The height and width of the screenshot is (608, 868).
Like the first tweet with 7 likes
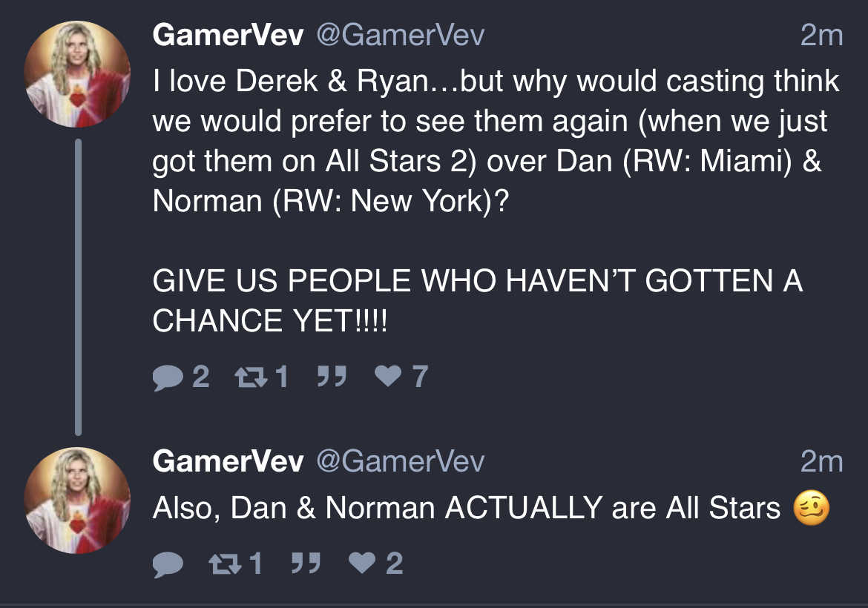coord(387,376)
